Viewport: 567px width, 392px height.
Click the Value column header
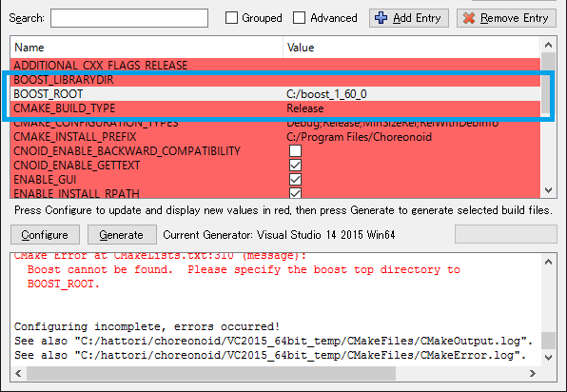pos(412,48)
